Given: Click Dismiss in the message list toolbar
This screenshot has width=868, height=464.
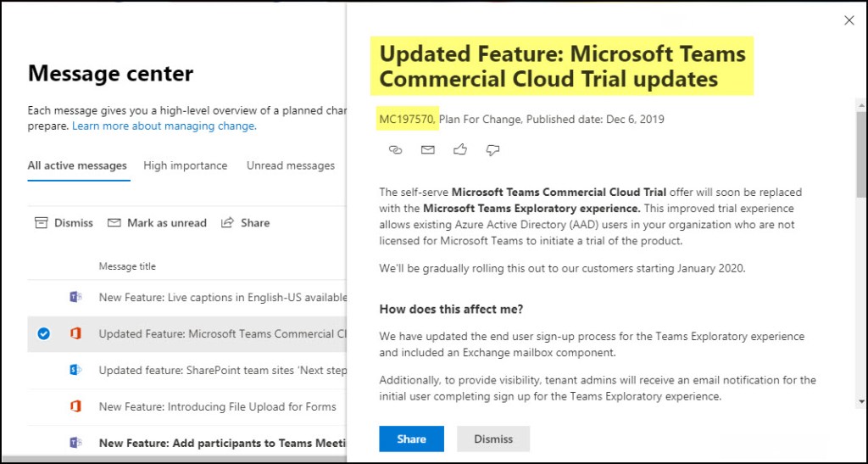Looking at the screenshot, I should (x=64, y=223).
